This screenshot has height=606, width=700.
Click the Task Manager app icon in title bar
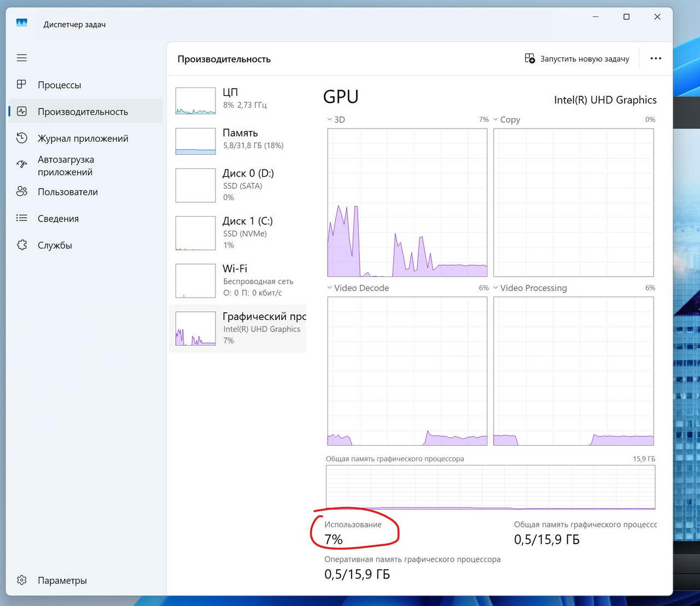click(x=22, y=22)
